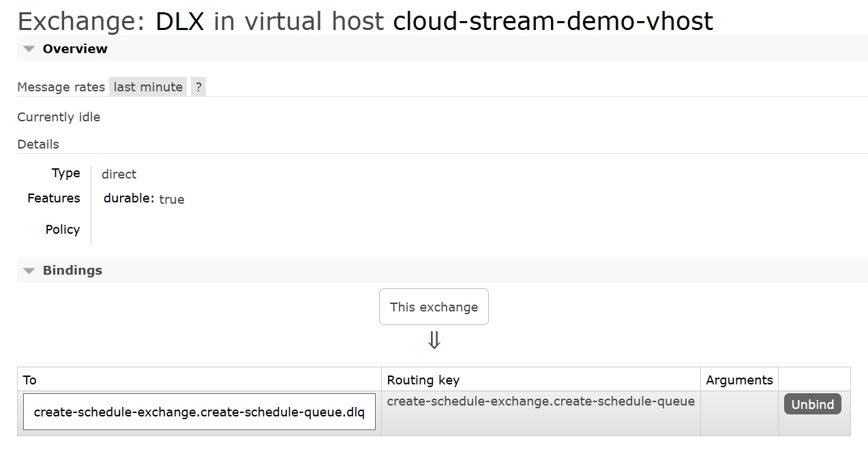Click the Bindings section heading

72,271
